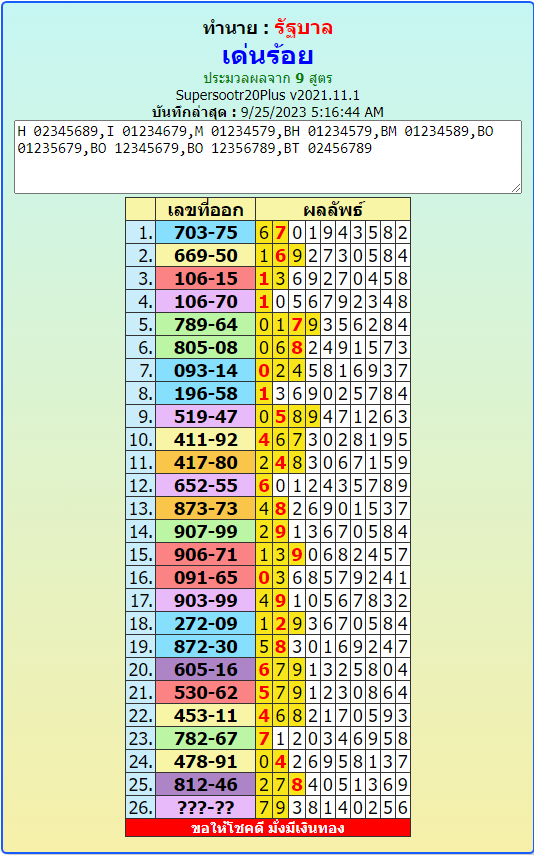Click the red 9 in row 15 results
The image size is (534, 855).
point(296,555)
